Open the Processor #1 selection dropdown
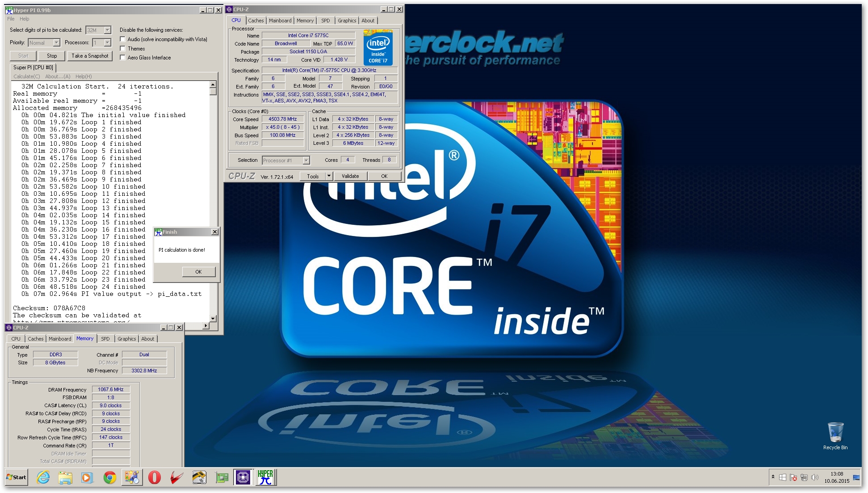Viewport: 868px width, 493px height. tap(306, 160)
